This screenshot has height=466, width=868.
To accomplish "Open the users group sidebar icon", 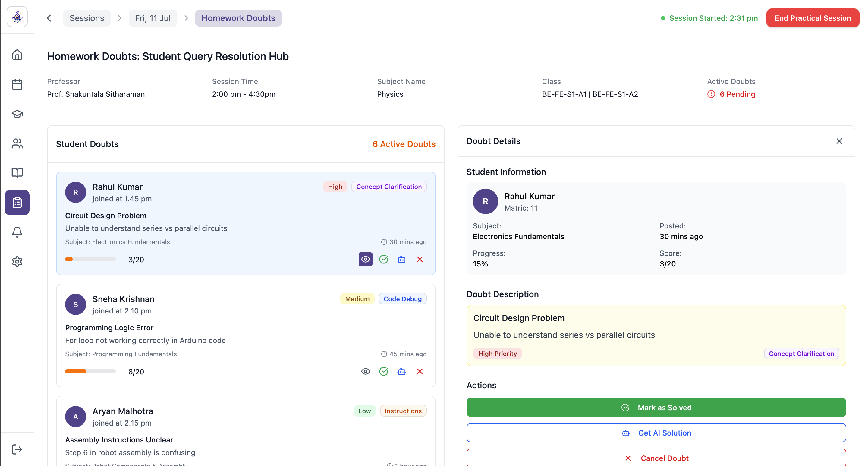I will coord(17,143).
